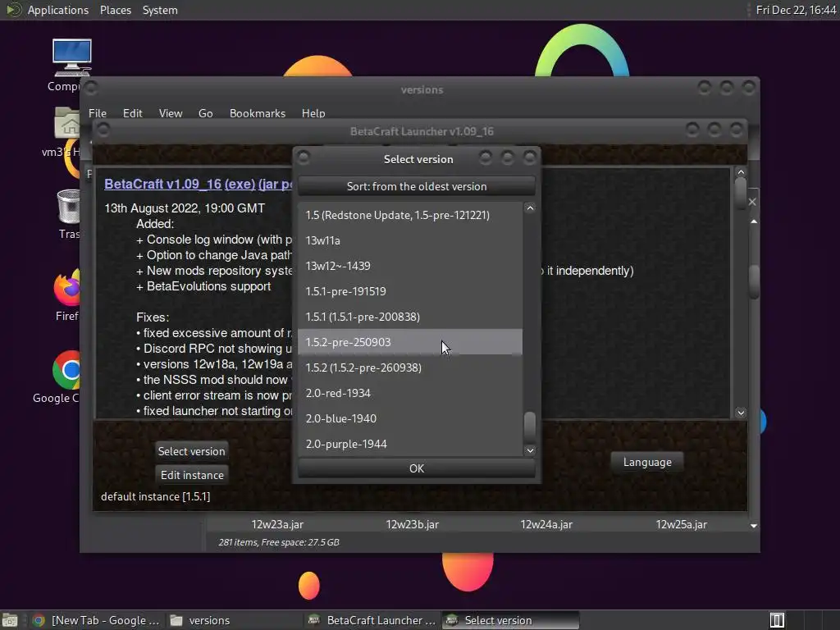Click the version list scrollbar thumb
The height and width of the screenshot is (630, 840).
530,426
